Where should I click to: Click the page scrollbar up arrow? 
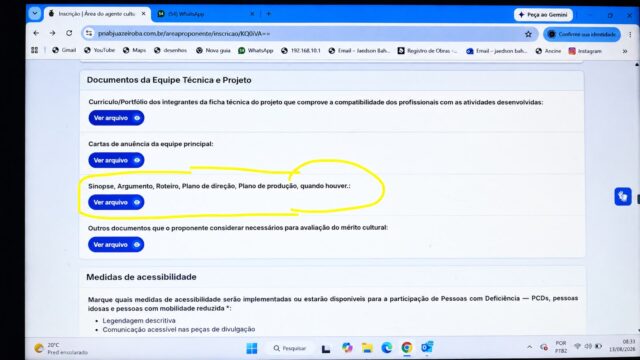pos(636,64)
